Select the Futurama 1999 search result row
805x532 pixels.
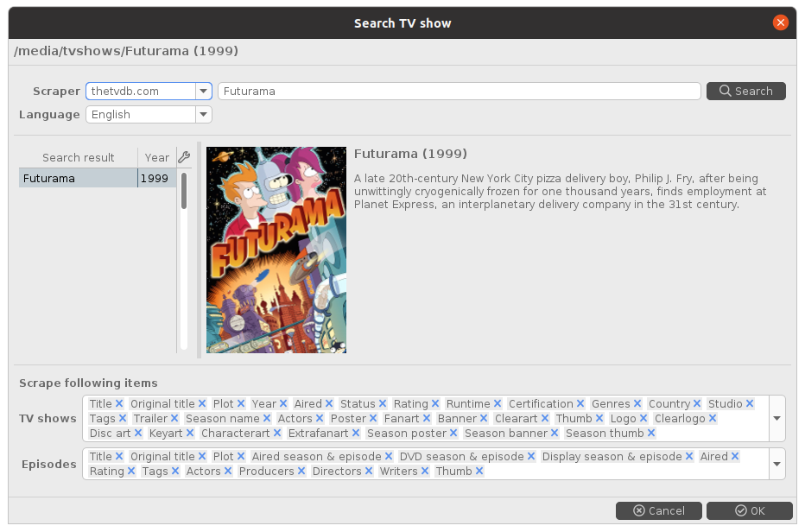click(x=97, y=179)
